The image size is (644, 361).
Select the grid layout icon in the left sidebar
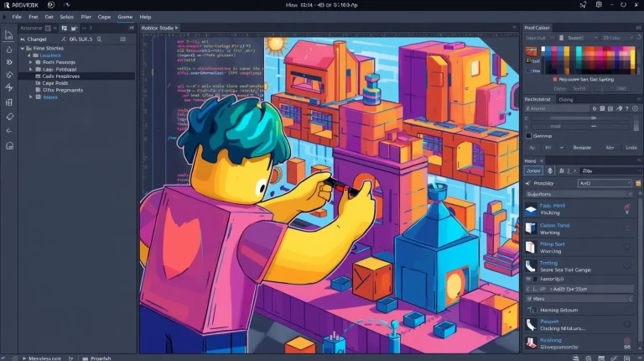pyautogui.click(x=9, y=102)
